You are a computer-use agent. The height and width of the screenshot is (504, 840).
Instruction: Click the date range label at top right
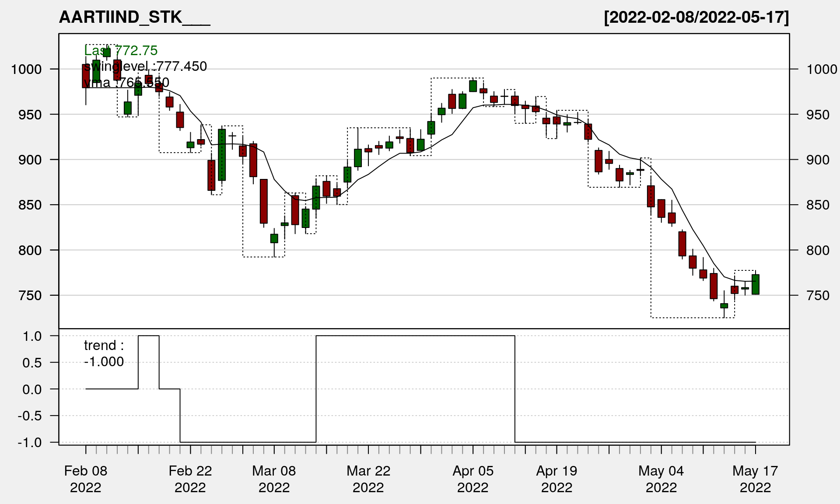(696, 17)
